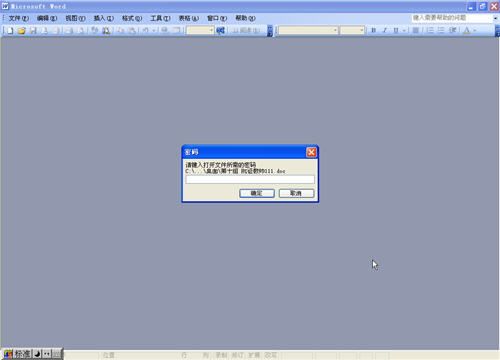Toggle the IME half-moon width icon
This screenshot has width=500, height=360.
[x=37, y=354]
